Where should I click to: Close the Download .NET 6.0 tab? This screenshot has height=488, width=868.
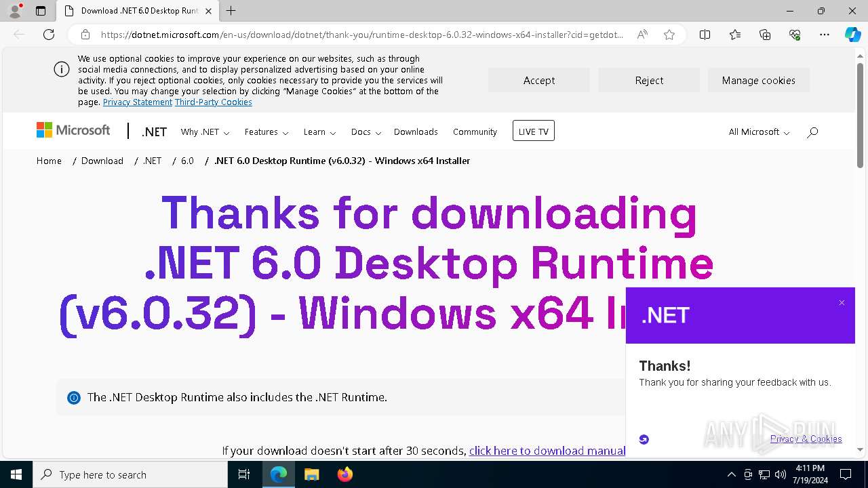click(x=208, y=11)
